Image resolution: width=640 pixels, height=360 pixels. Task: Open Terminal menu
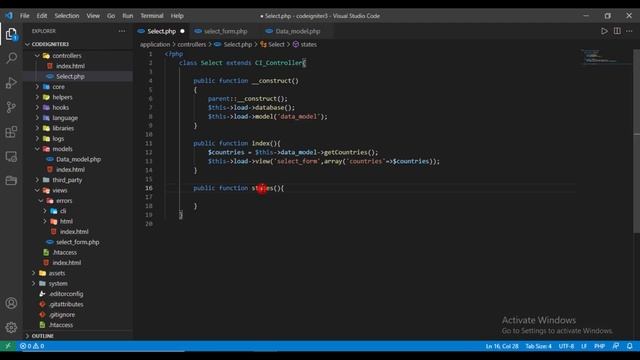(152, 16)
